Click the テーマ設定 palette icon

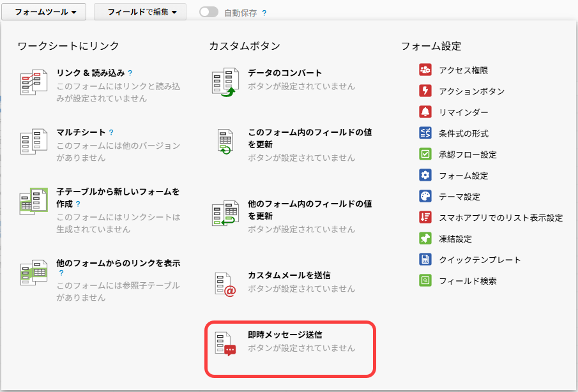(x=425, y=196)
